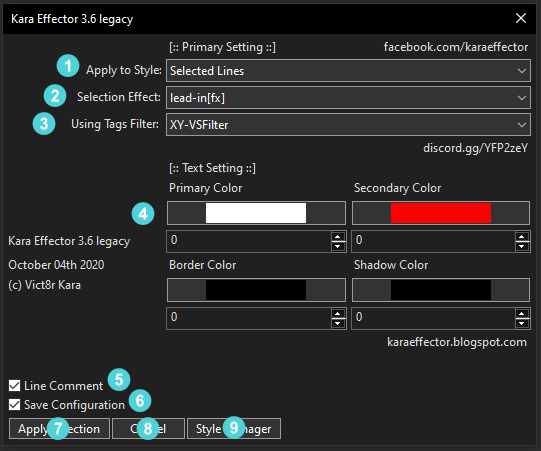Click the Primary Color swatch
The width and height of the screenshot is (541, 451).
[x=256, y=213]
